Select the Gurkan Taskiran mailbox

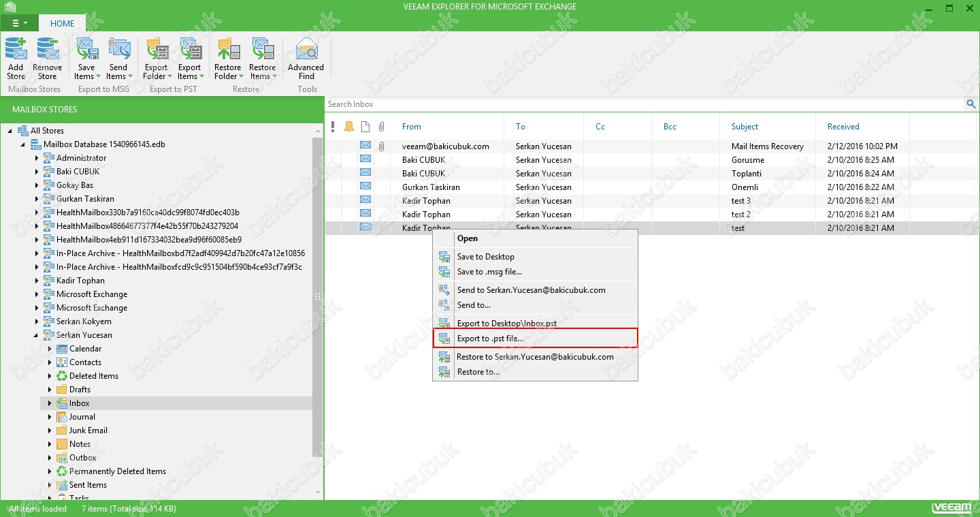[86, 199]
